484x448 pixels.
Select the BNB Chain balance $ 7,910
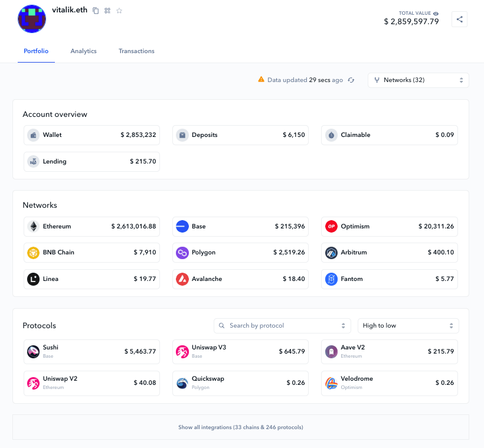pos(145,253)
